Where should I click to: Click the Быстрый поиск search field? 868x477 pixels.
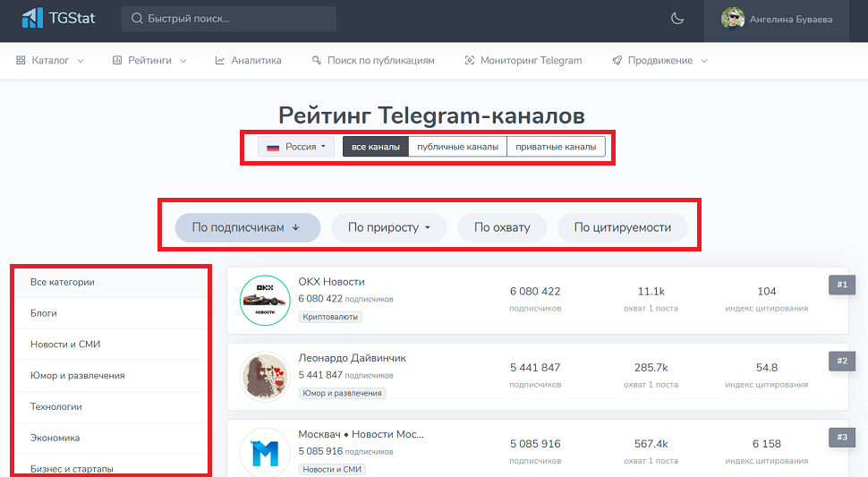pyautogui.click(x=228, y=19)
